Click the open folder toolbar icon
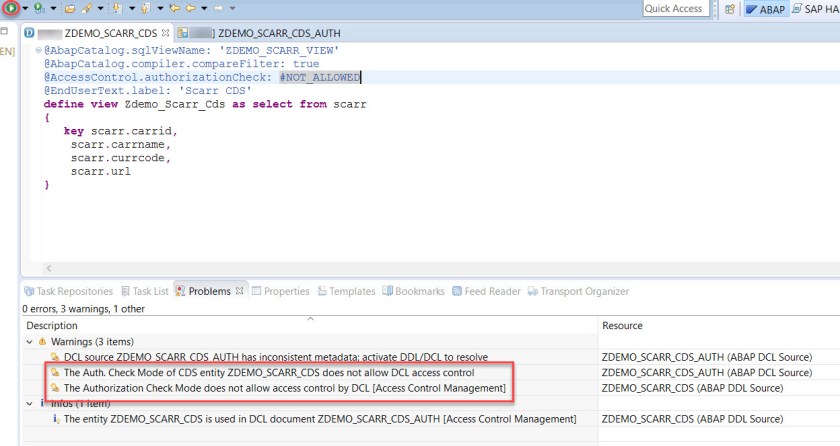 pyautogui.click(x=70, y=9)
